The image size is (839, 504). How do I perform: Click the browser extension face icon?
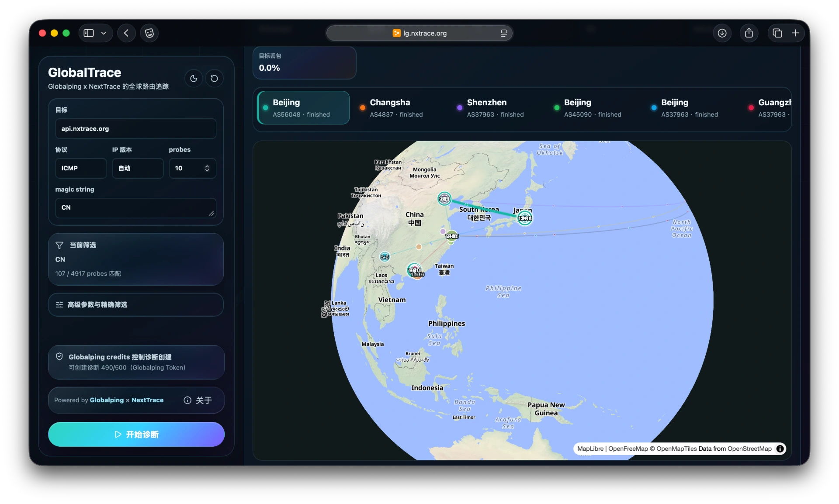coord(149,33)
